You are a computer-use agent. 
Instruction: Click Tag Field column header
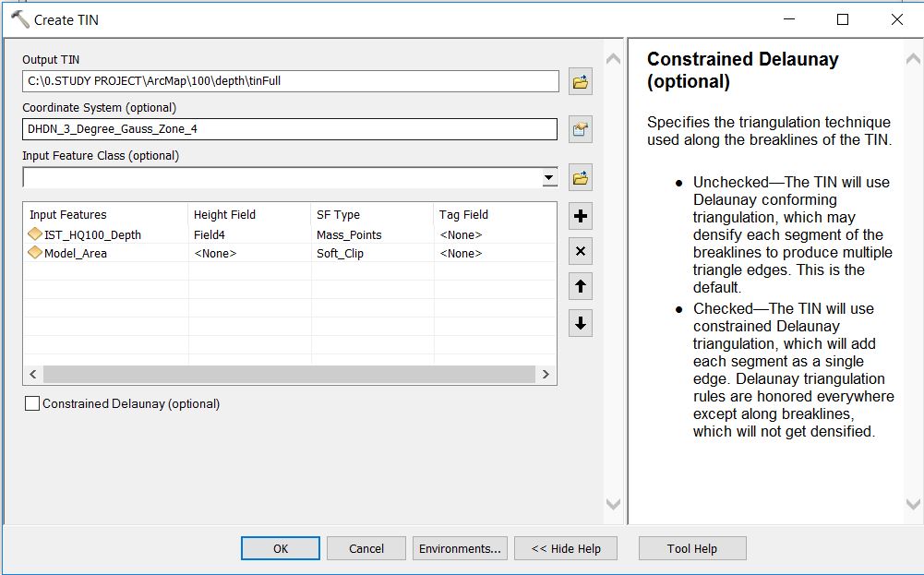495,214
